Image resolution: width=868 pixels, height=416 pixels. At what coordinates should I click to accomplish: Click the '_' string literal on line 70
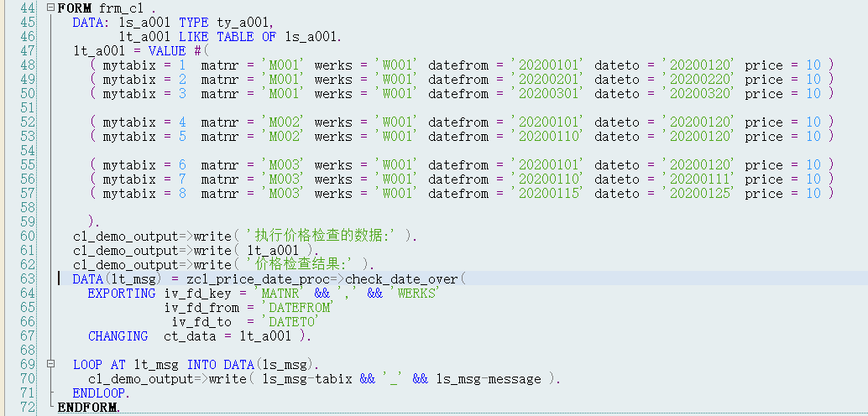(395, 379)
